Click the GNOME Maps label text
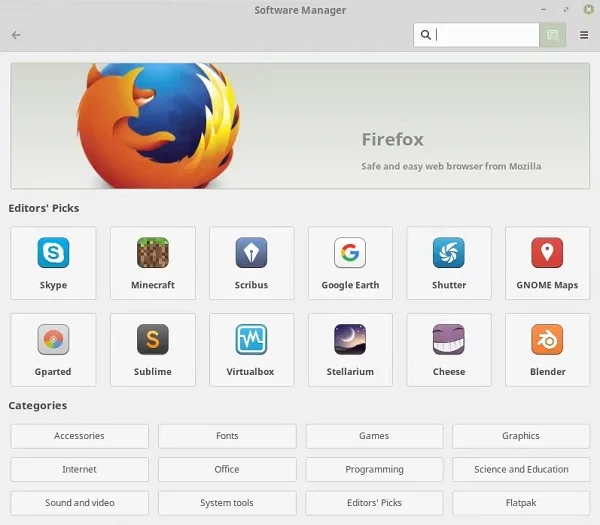This screenshot has height=525, width=600. 547,285
